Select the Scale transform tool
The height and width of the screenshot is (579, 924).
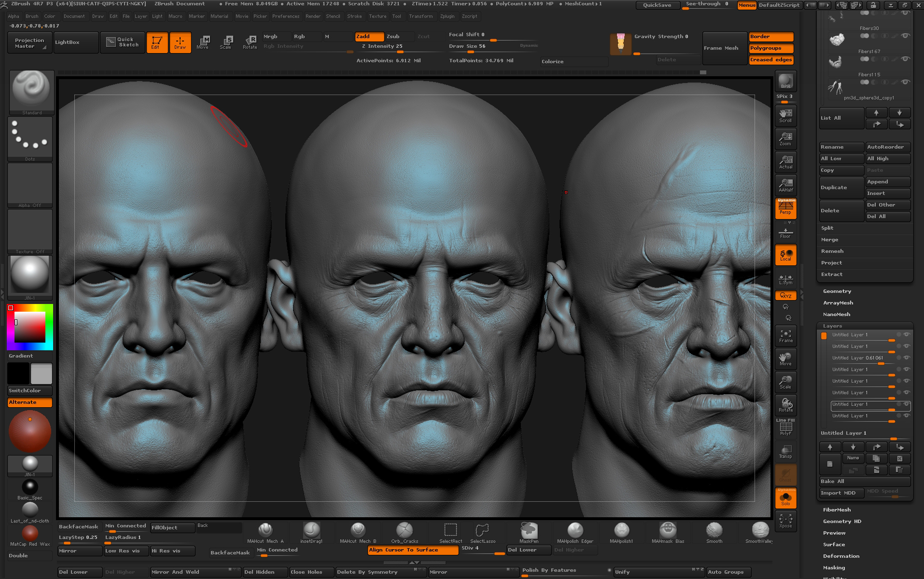pyautogui.click(x=225, y=42)
